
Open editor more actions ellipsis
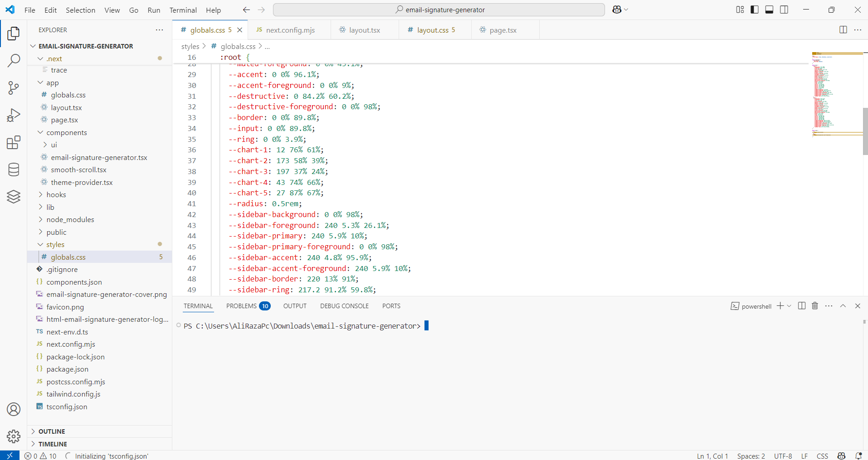(858, 30)
